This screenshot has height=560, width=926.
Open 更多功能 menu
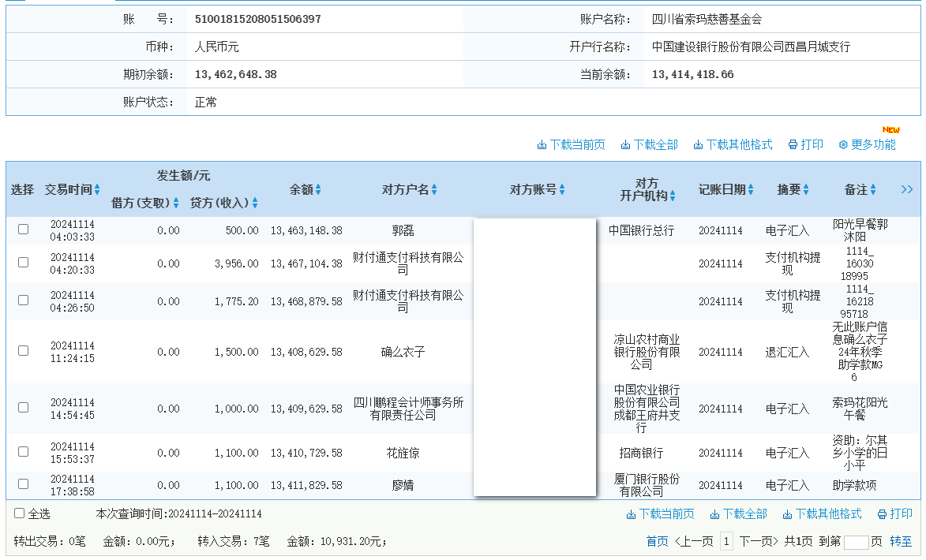tap(867, 144)
